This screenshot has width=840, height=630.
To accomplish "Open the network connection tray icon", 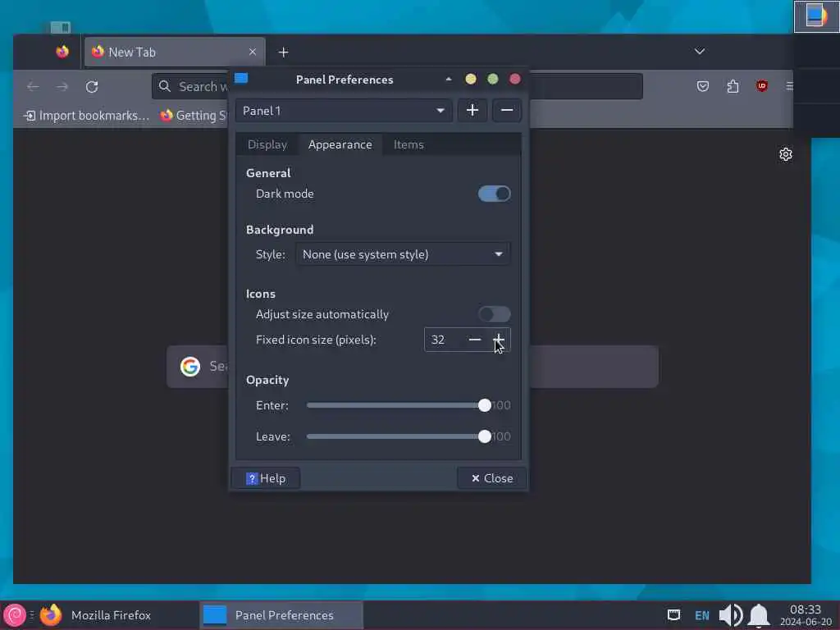I will (673, 614).
